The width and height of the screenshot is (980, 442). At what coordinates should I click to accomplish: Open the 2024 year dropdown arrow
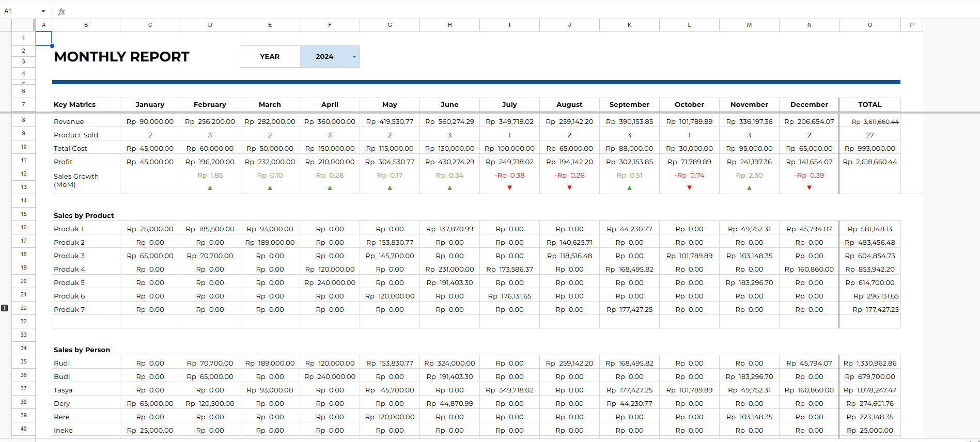point(354,57)
